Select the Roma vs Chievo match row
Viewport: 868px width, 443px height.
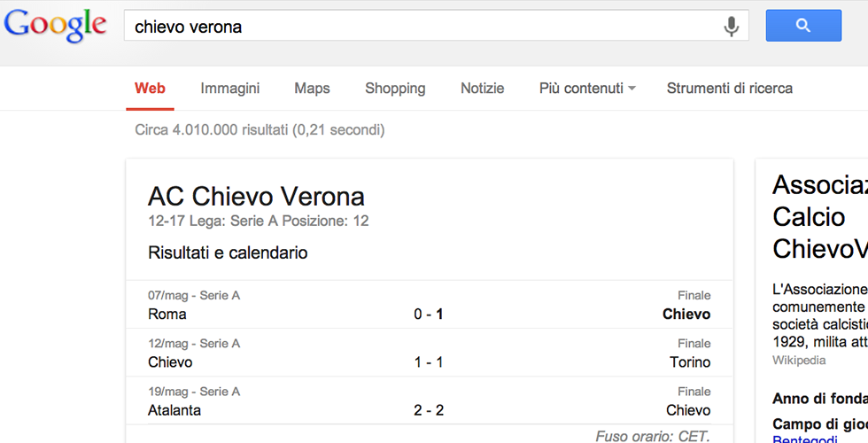(x=429, y=306)
